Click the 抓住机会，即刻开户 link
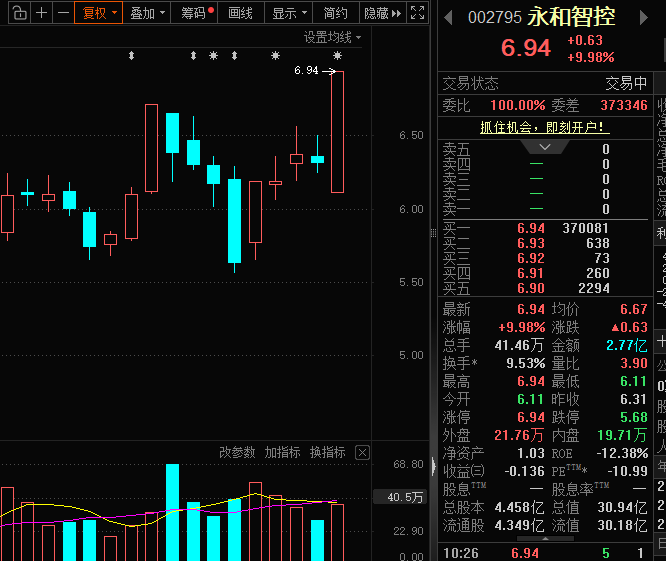Screen dimensions: 666x561 point(544,127)
